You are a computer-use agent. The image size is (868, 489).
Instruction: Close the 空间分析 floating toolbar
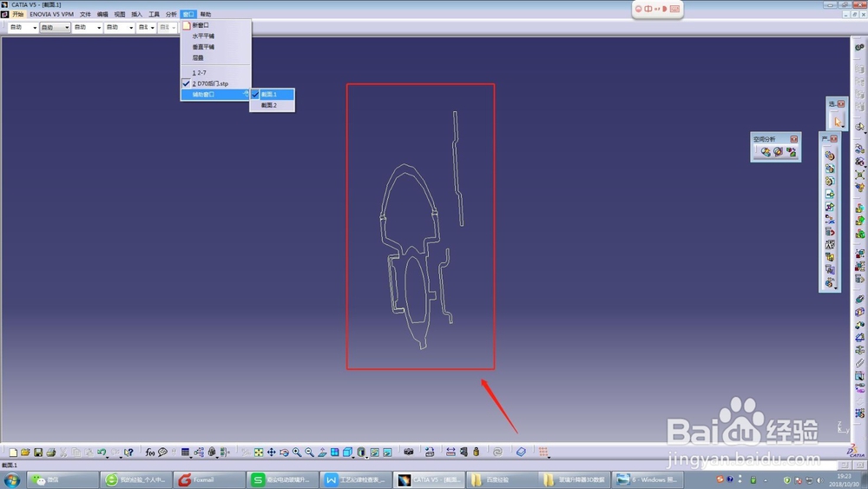pyautogui.click(x=794, y=139)
